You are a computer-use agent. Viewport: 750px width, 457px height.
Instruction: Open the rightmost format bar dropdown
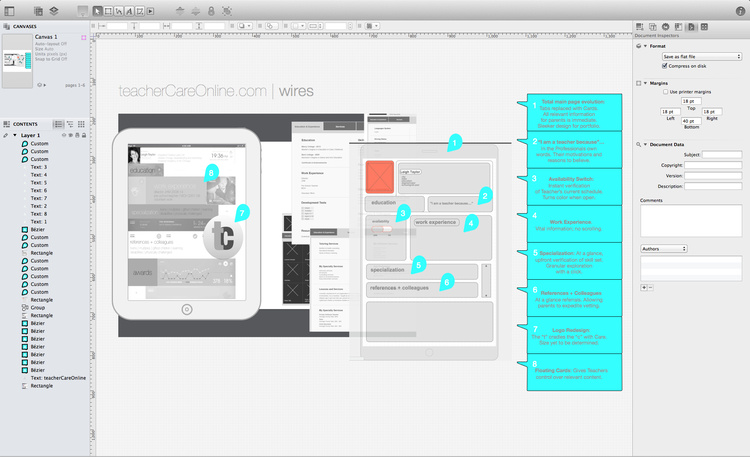click(x=373, y=26)
